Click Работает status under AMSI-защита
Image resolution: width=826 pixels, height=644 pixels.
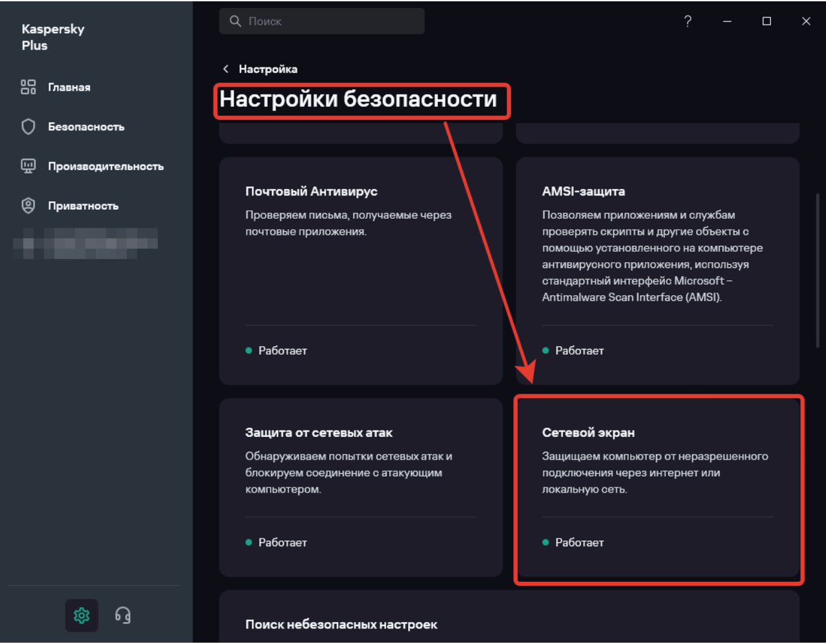coord(579,350)
